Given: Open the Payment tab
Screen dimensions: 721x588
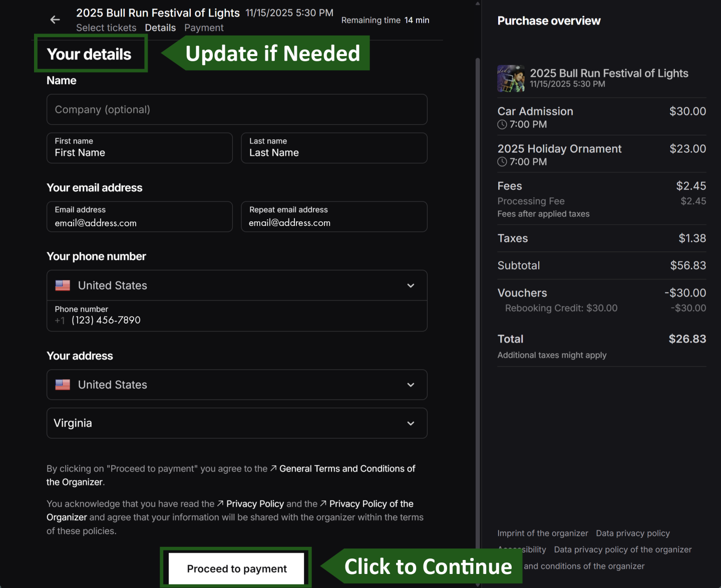Looking at the screenshot, I should click(x=204, y=28).
